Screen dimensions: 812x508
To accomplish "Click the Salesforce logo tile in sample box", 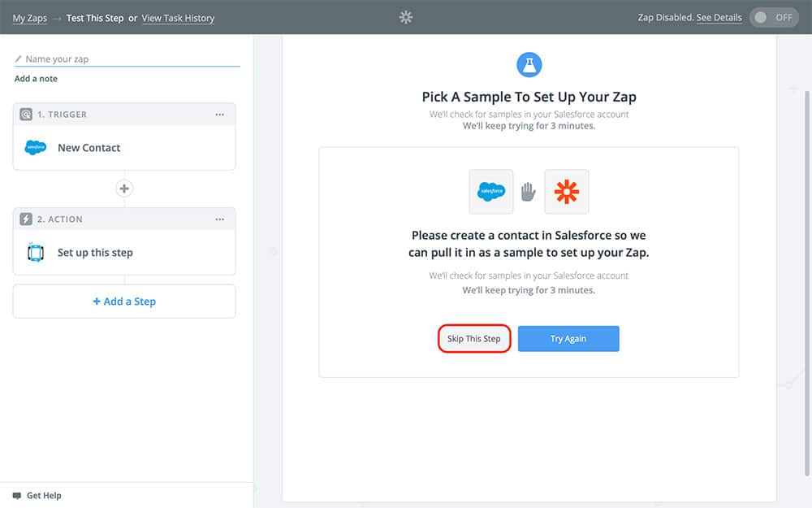I will click(x=491, y=192).
